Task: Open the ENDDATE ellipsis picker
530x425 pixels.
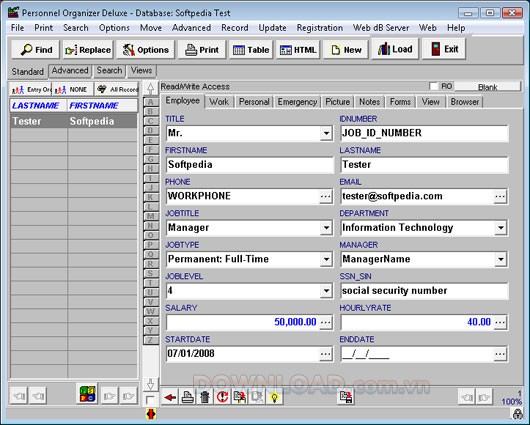Action: [x=500, y=354]
